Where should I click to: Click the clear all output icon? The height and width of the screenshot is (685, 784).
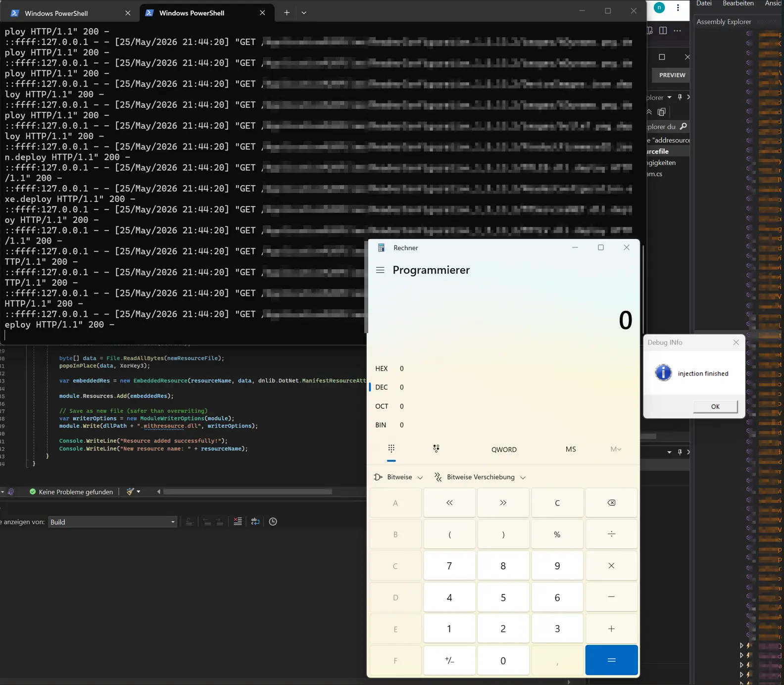coord(238,522)
